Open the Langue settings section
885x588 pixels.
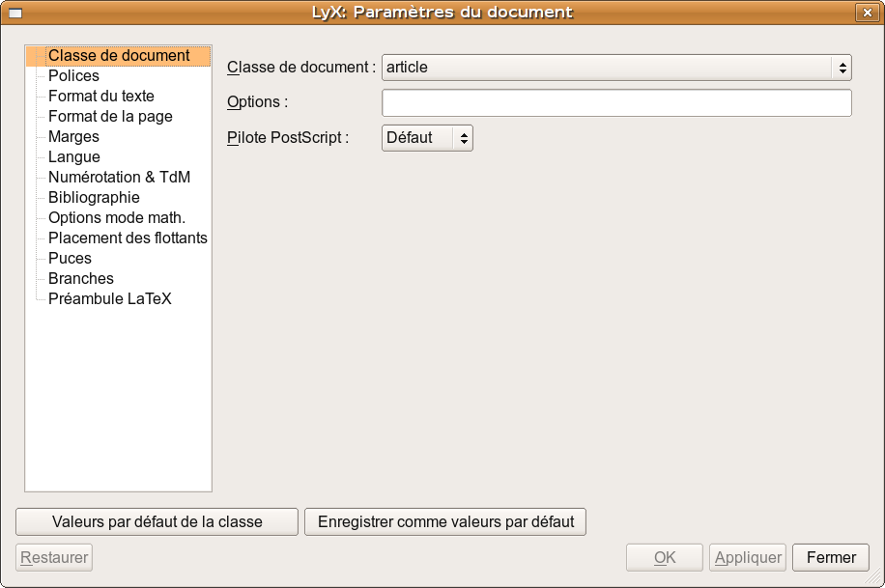(x=73, y=156)
